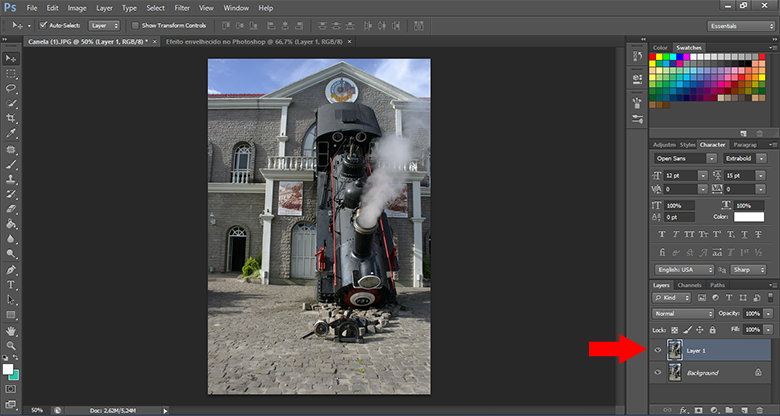Screen dimensions: 780x416
Task: Select the Pen tool
Action: pyautogui.click(x=11, y=269)
